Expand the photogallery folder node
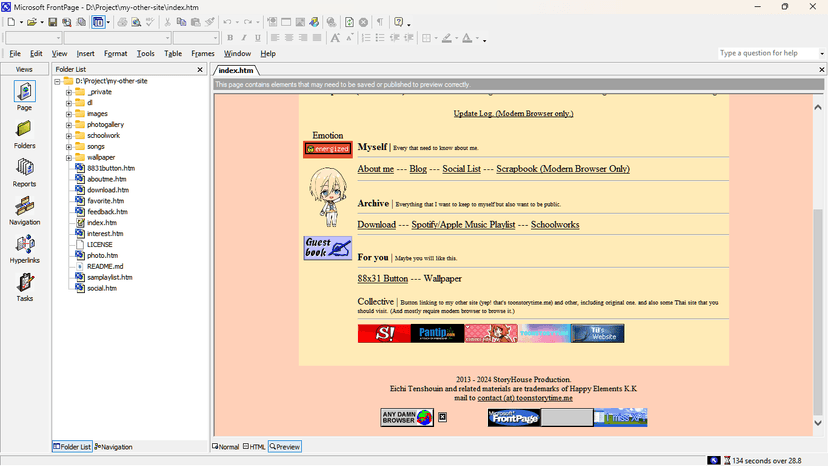The height and width of the screenshot is (466, 828). click(x=69, y=124)
